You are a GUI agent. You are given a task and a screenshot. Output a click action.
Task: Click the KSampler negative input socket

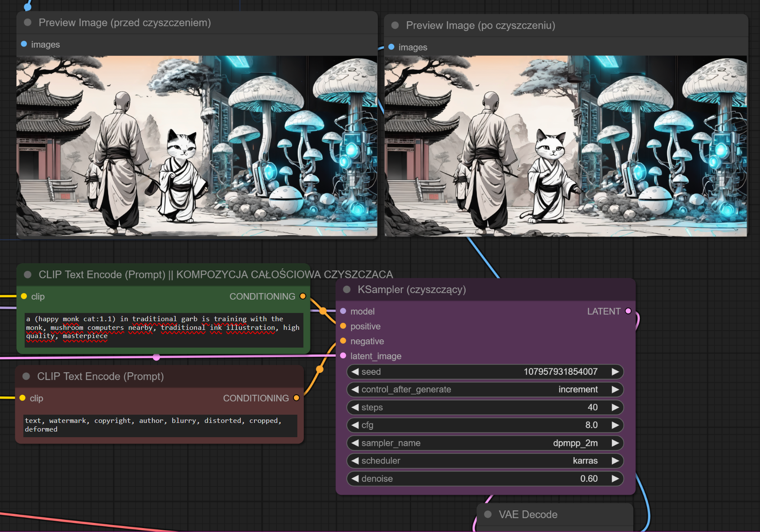[x=343, y=341]
